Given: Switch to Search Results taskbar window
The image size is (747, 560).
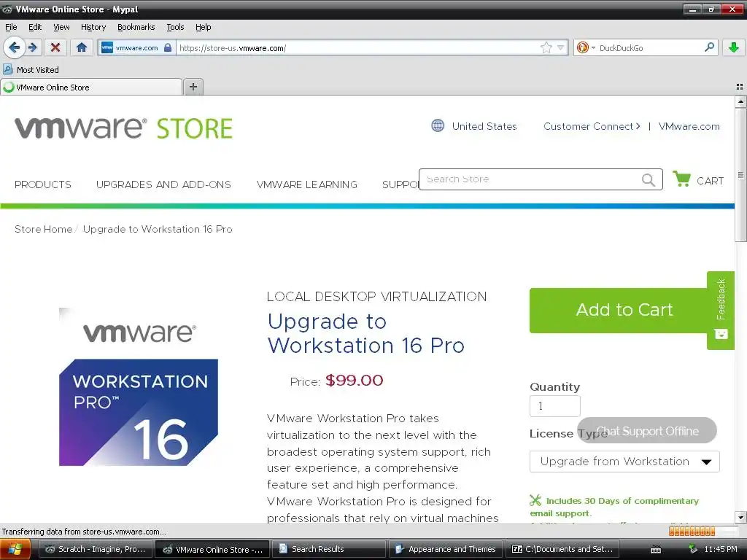Looking at the screenshot, I should click(329, 549).
